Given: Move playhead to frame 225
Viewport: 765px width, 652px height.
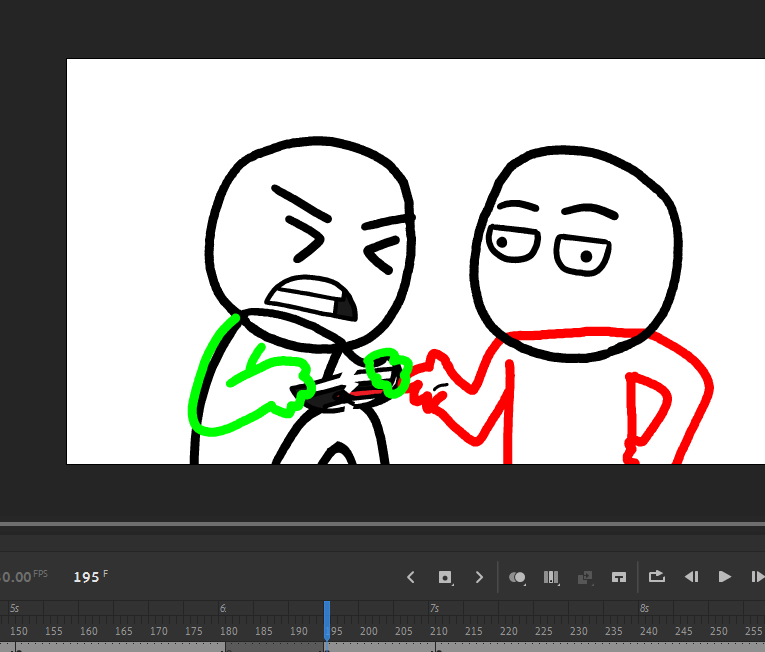Looking at the screenshot, I should click(544, 631).
